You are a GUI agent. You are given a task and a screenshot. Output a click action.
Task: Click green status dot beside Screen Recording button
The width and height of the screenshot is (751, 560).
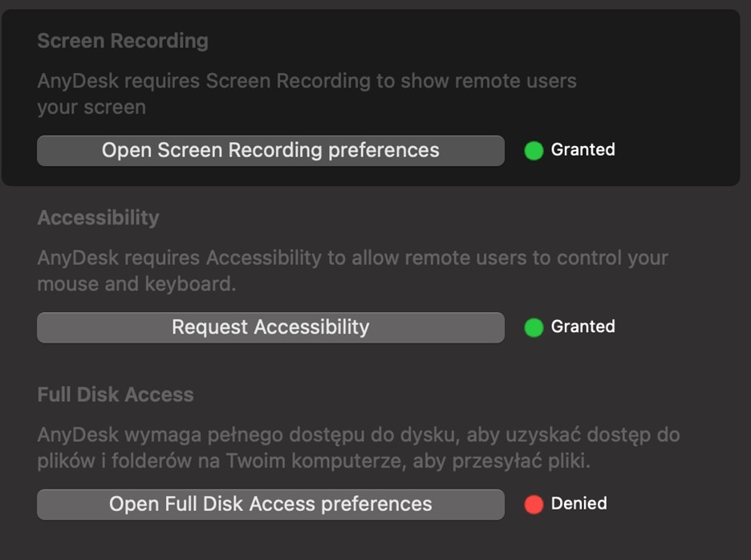click(x=534, y=151)
